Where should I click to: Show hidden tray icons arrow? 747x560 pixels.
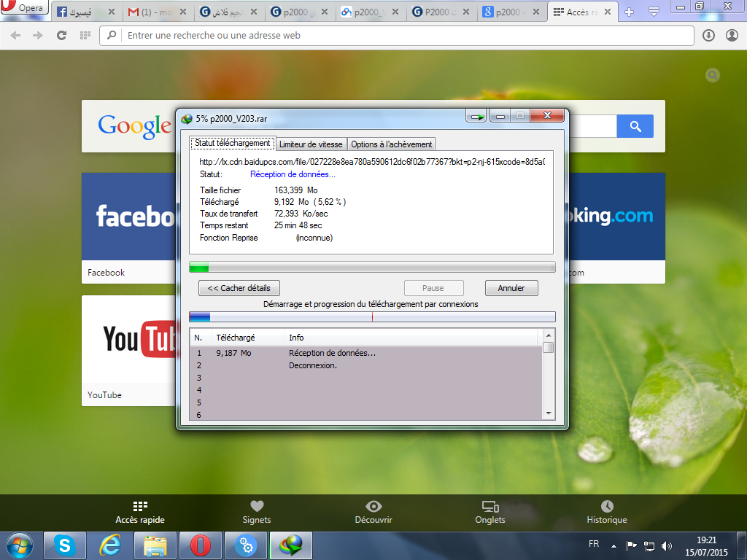(614, 546)
